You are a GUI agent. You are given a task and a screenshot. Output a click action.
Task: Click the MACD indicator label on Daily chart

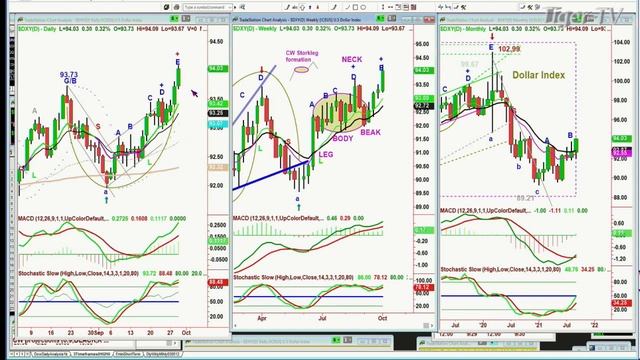(x=63, y=219)
